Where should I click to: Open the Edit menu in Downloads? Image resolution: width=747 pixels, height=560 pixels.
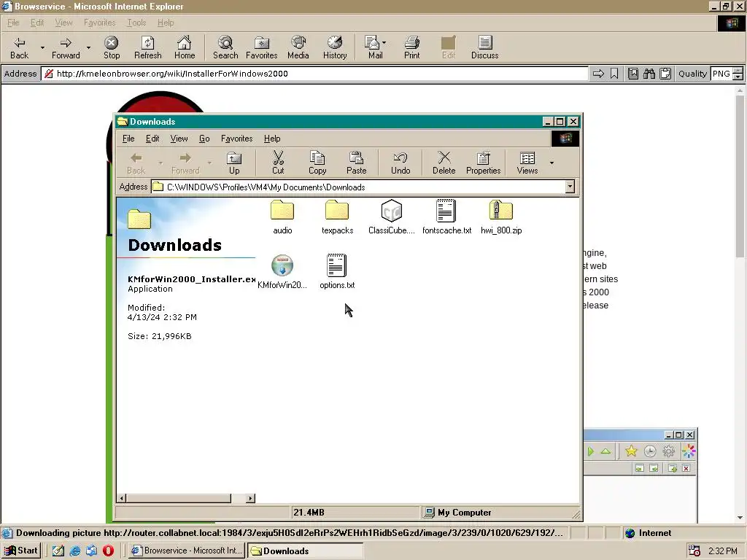click(x=152, y=139)
